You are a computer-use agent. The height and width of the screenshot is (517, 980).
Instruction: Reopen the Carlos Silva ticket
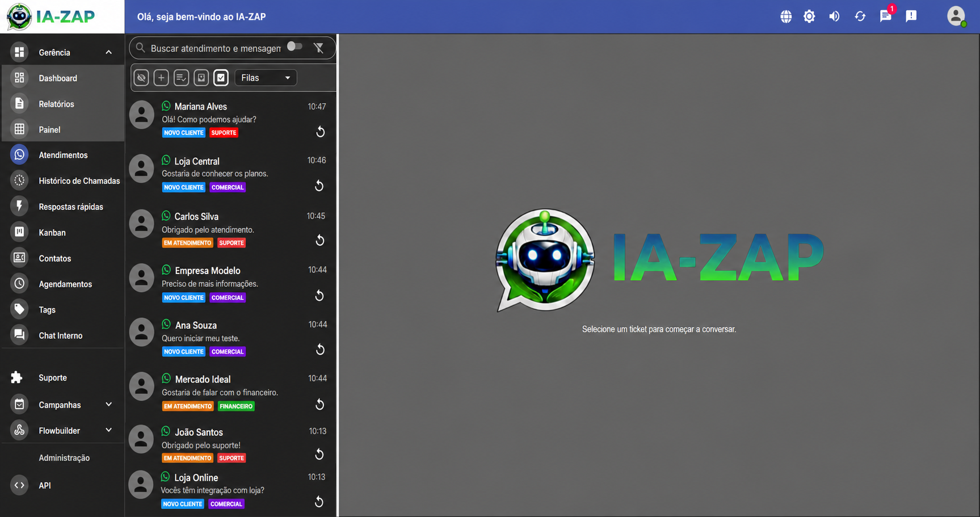320,241
